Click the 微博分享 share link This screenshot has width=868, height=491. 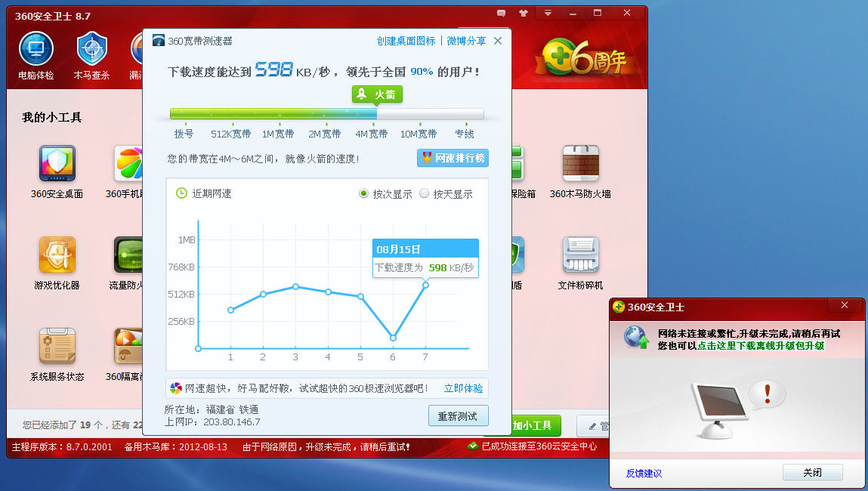click(x=466, y=41)
